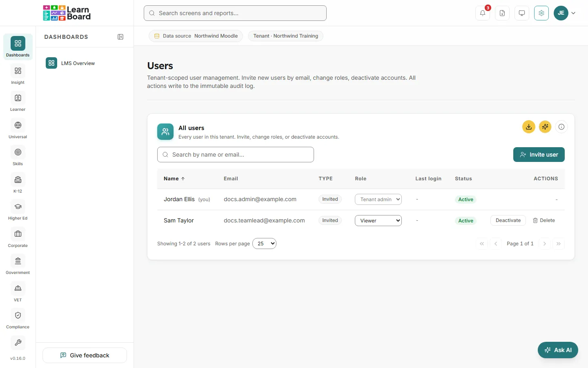
Task: Open the JE account menu
Action: pyautogui.click(x=565, y=13)
